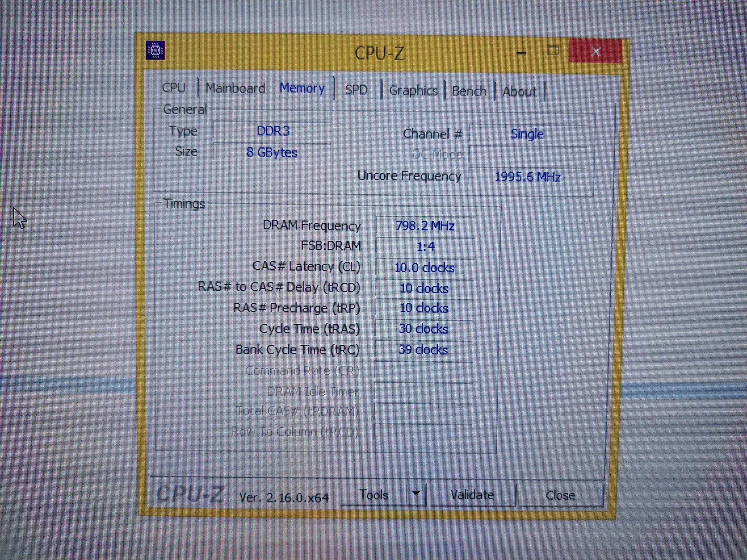This screenshot has width=747, height=560.
Task: Click the CPU-Z app icon in title bar
Action: [155, 50]
